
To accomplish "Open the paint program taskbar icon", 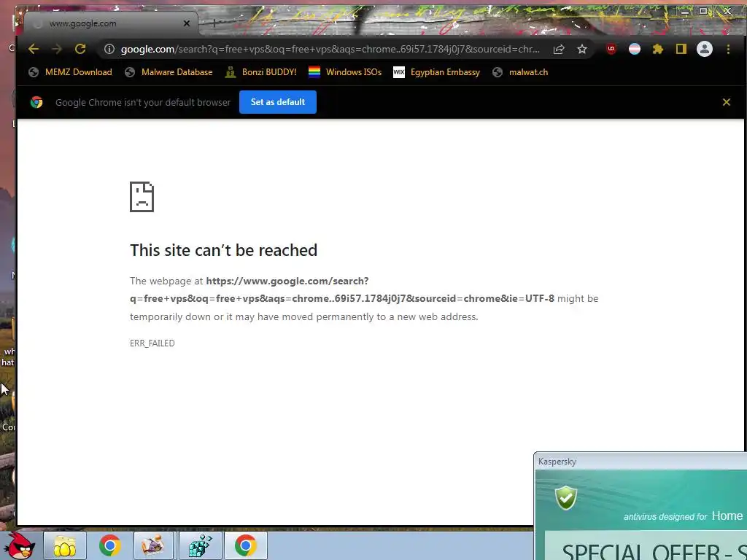I will 155,545.
